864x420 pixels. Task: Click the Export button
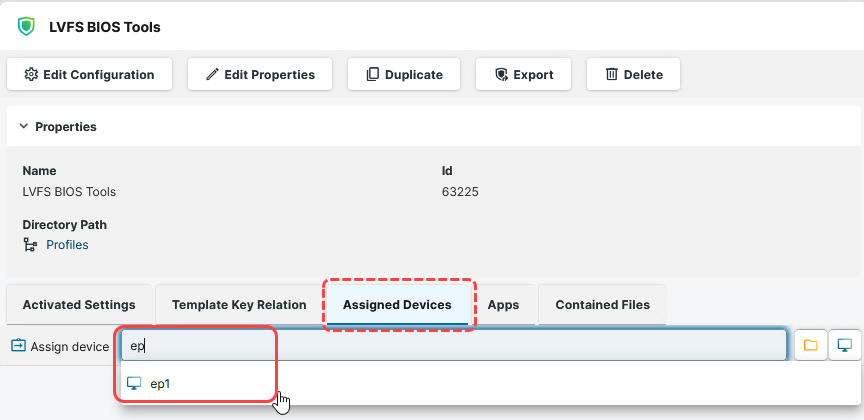coord(524,74)
